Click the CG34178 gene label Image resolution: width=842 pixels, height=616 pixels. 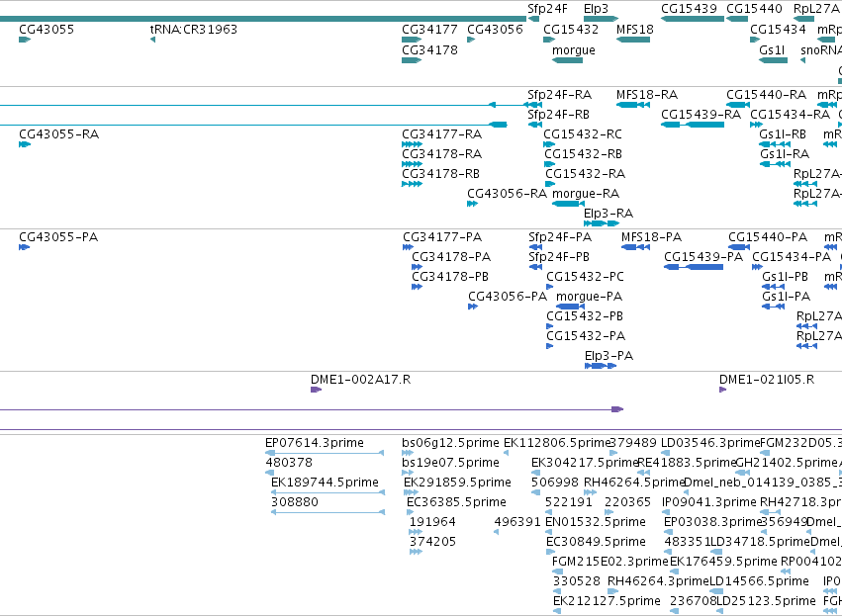coord(429,49)
